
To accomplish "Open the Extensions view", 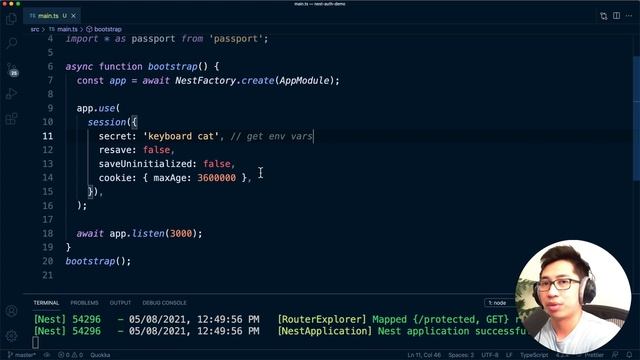I will coord(11,119).
